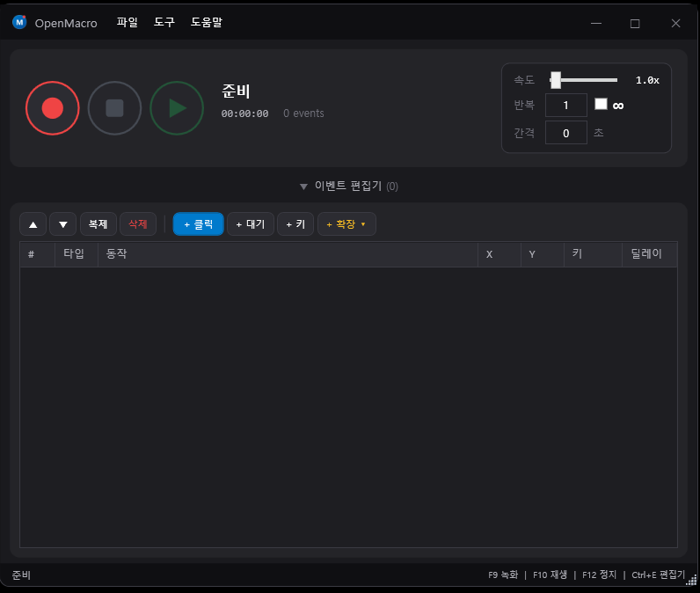
Task: Open the 파일 menu
Action: point(128,23)
